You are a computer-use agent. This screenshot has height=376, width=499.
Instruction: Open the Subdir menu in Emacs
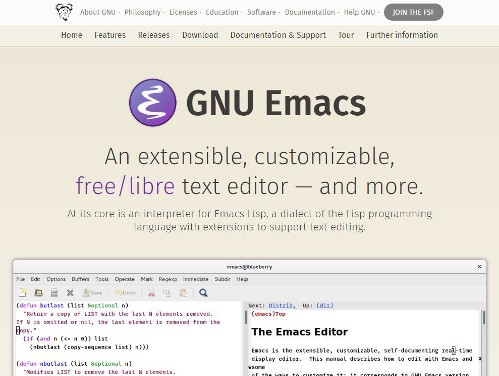222,279
